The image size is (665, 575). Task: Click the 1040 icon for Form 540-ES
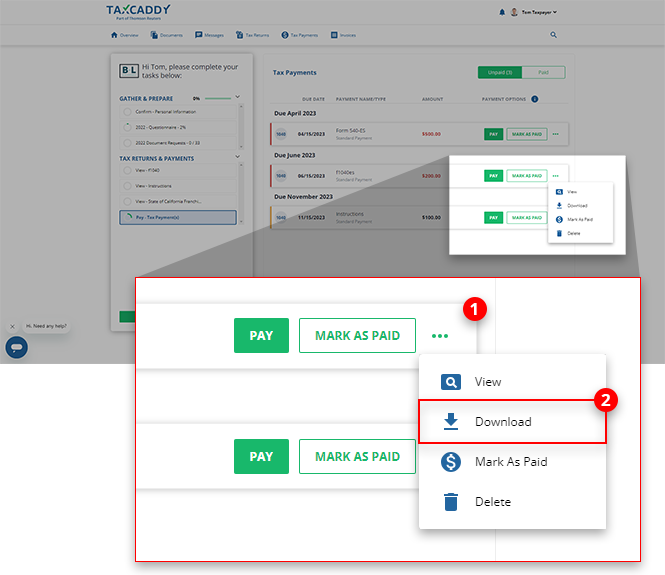(x=281, y=133)
